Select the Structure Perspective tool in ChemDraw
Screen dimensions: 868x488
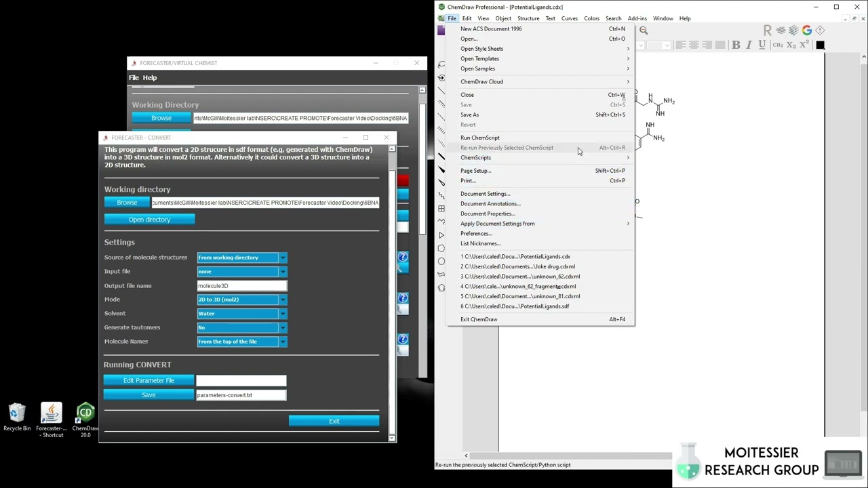[441, 78]
